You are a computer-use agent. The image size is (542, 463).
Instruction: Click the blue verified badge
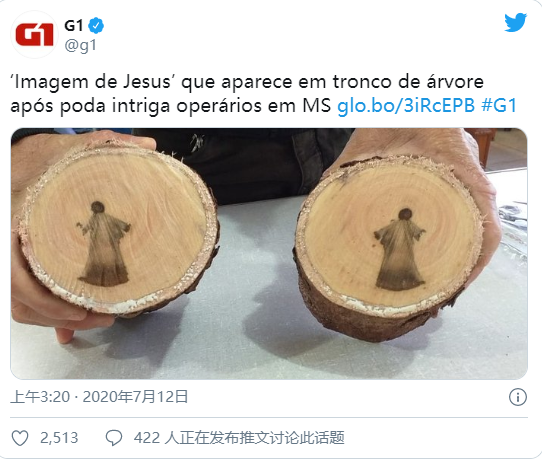(x=96, y=26)
